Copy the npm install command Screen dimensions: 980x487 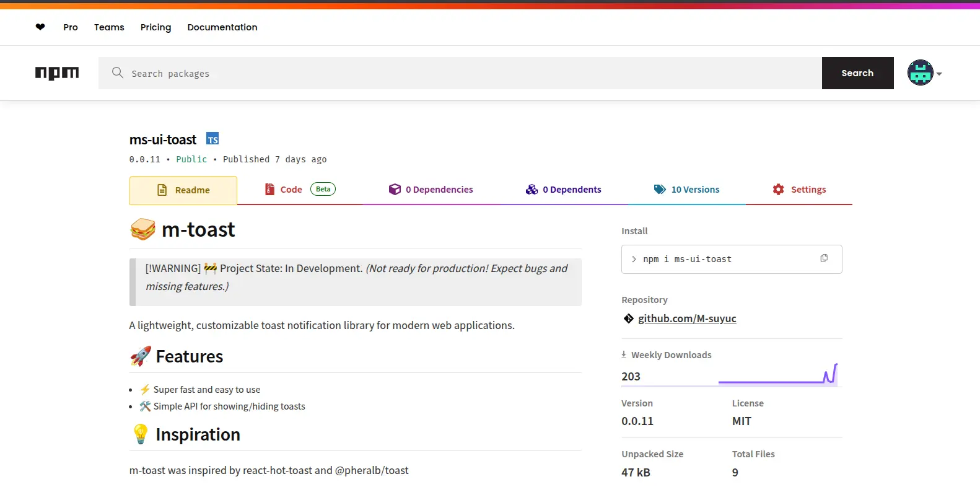[824, 258]
